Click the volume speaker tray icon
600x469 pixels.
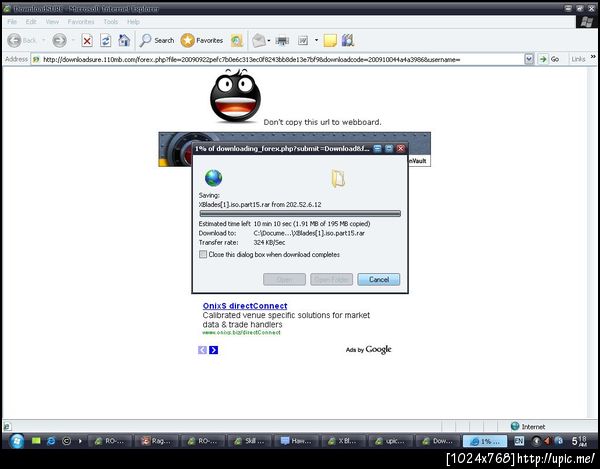[547, 441]
